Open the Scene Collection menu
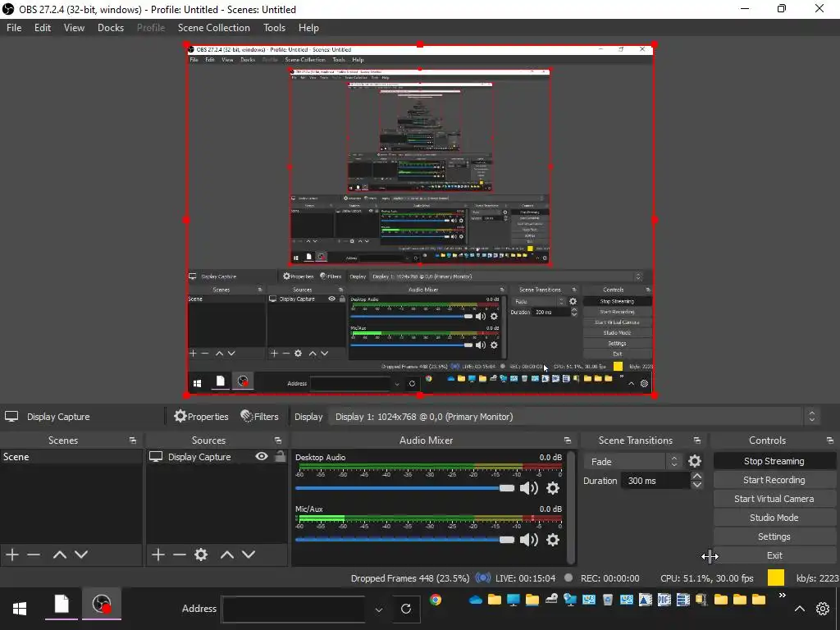This screenshot has height=630, width=840. point(214,28)
